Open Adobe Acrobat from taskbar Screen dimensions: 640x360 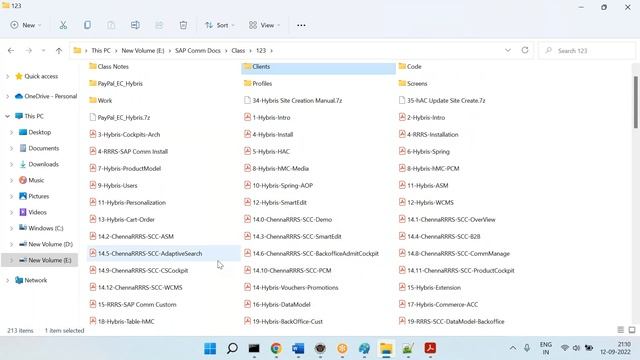[x=430, y=348]
